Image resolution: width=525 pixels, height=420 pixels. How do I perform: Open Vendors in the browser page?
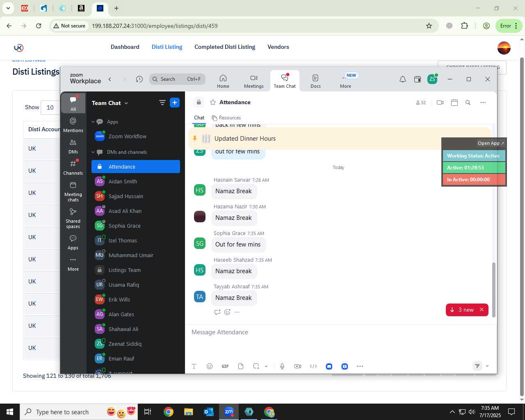(278, 47)
